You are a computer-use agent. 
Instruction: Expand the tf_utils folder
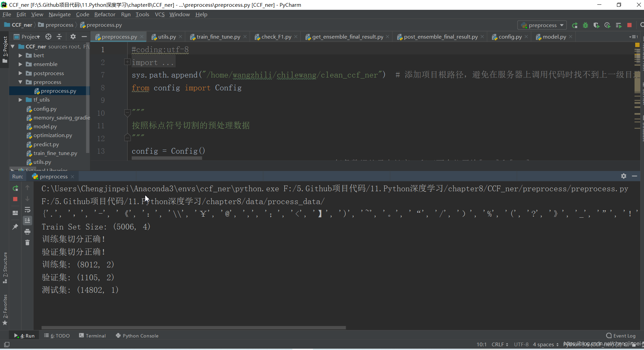(20, 100)
